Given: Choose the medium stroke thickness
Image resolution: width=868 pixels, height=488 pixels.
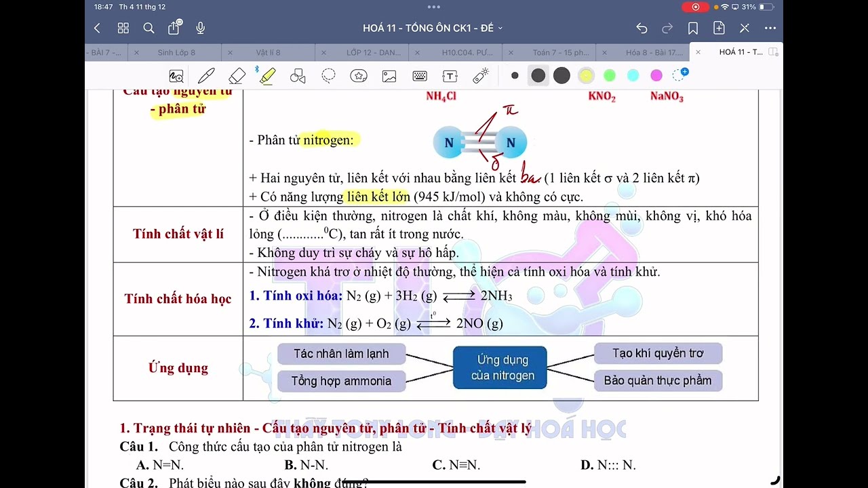Looking at the screenshot, I should click(538, 76).
